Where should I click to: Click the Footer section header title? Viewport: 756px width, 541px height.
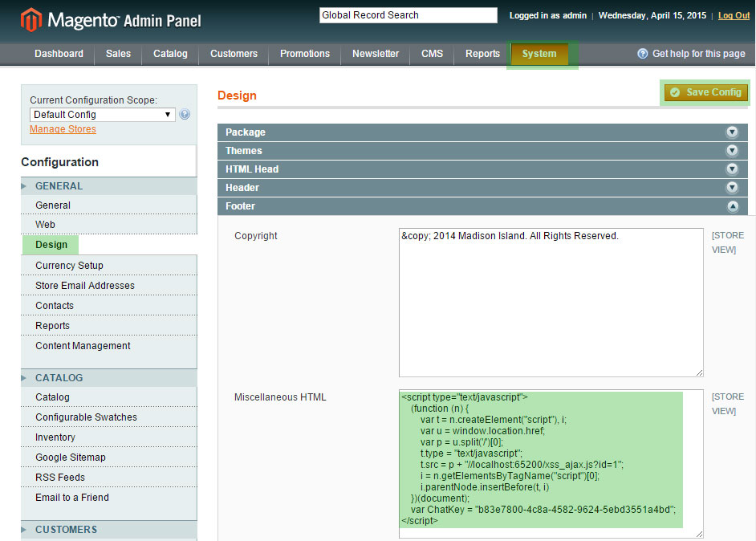240,206
